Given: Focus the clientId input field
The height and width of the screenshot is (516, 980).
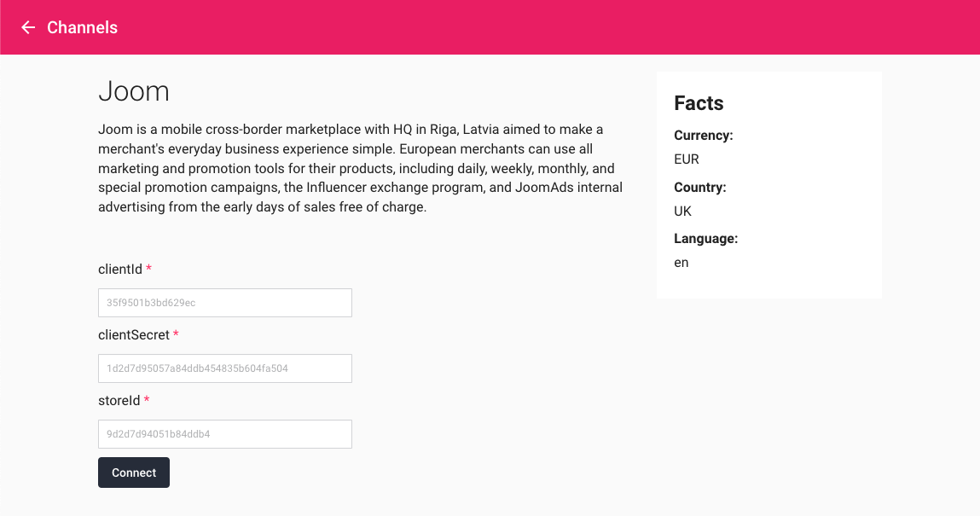Looking at the screenshot, I should tap(225, 303).
